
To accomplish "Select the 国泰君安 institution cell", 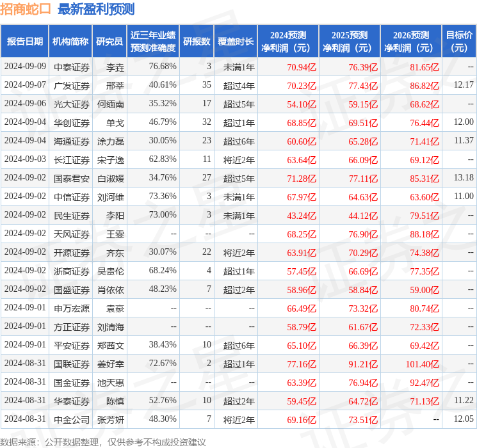I will coord(72,179).
